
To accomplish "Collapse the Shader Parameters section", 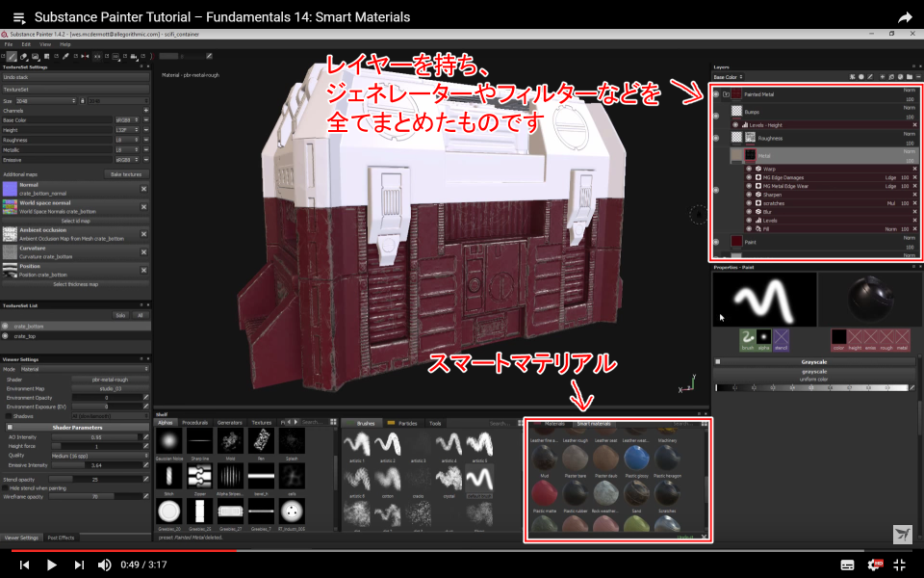I will pos(10,427).
